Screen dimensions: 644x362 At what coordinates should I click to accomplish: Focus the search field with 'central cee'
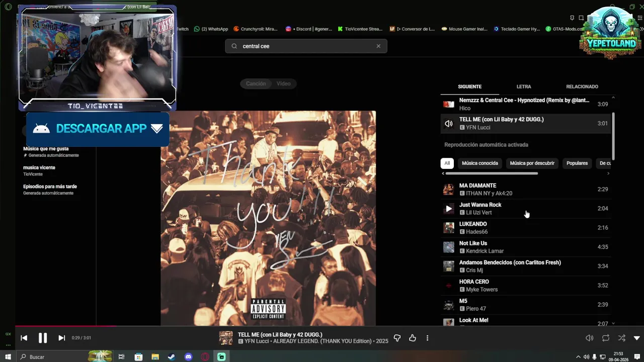(306, 46)
